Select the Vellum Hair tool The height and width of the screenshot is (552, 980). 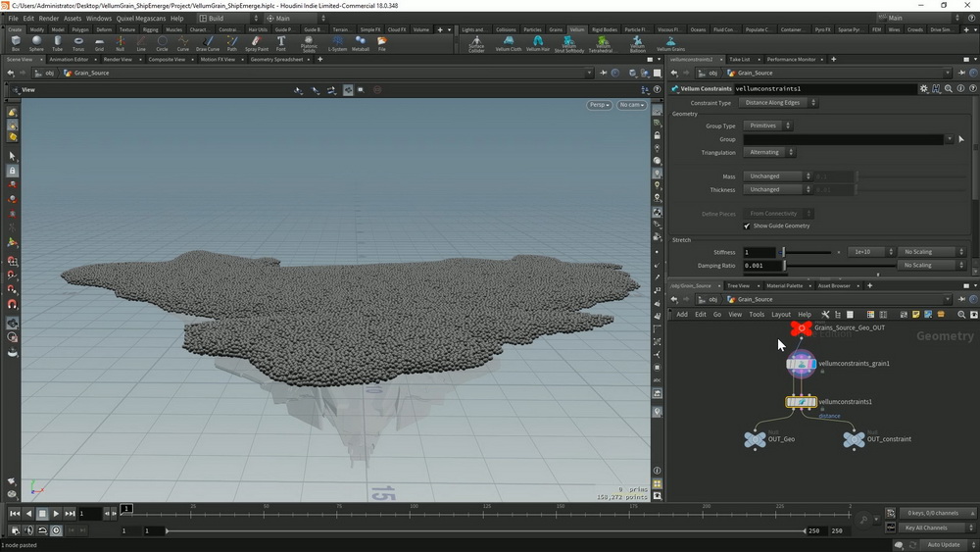(x=537, y=43)
